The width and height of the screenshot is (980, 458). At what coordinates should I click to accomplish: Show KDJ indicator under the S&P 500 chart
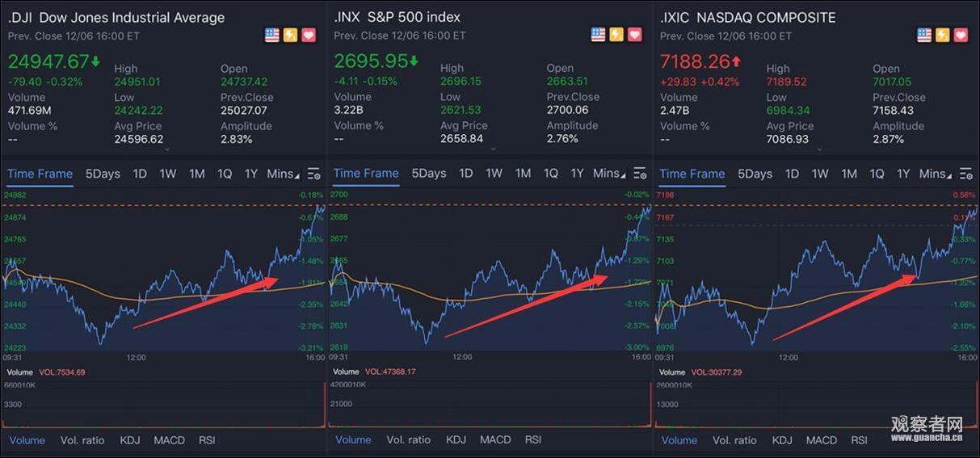click(x=456, y=439)
